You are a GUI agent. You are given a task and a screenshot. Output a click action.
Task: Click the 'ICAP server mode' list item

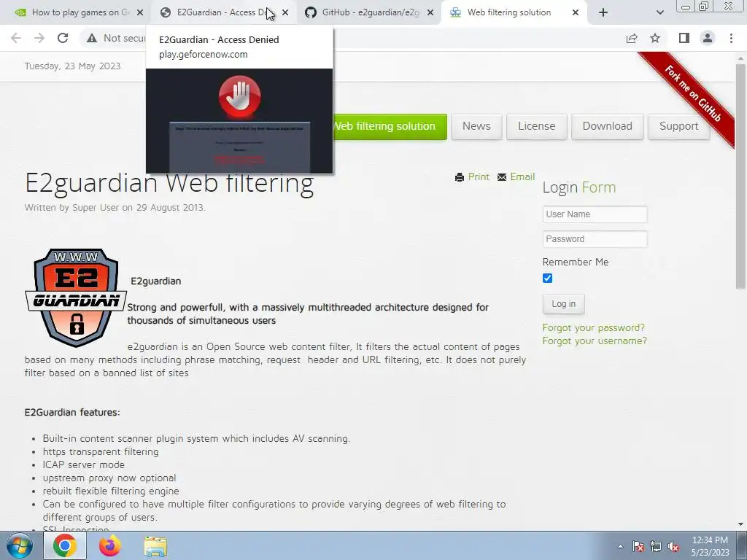point(84,464)
